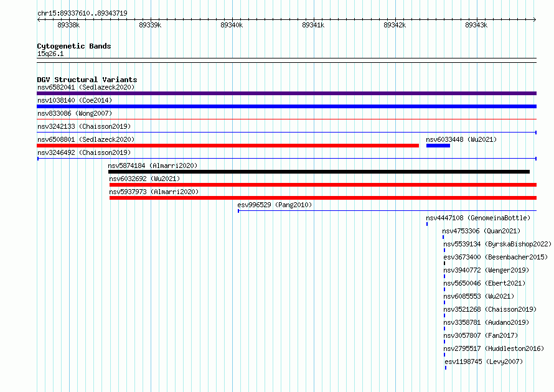Viewport: 554px width, 392px height.
Task: Open the nsv6033448 (Wu2021) label
Action: tap(461, 139)
